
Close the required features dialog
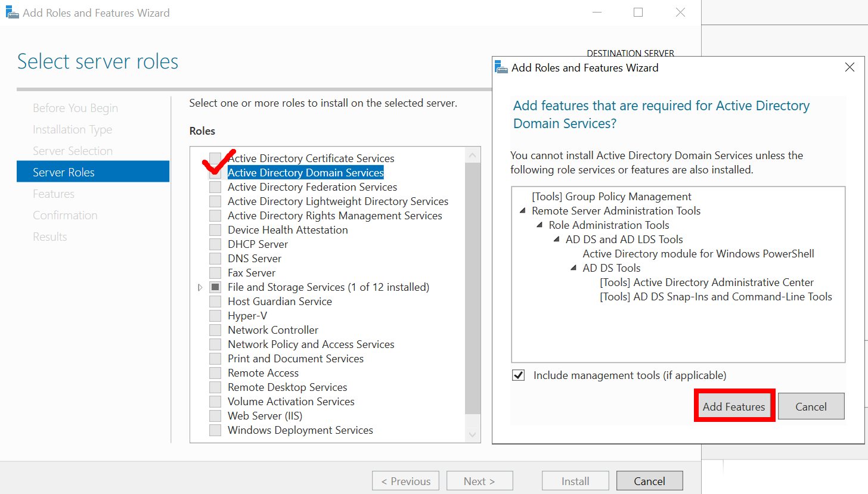click(850, 67)
